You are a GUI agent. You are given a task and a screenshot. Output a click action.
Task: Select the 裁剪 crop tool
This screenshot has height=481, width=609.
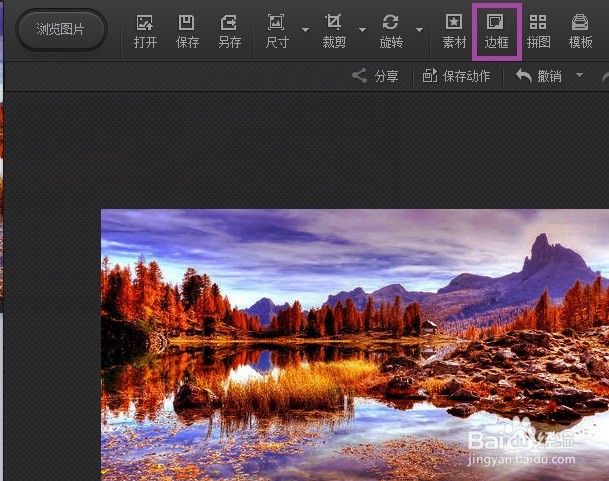[334, 32]
